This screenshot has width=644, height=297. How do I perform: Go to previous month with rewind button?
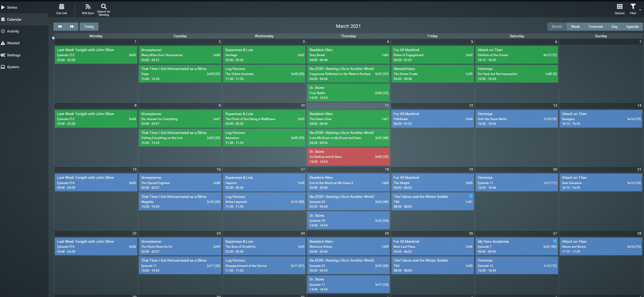click(60, 26)
